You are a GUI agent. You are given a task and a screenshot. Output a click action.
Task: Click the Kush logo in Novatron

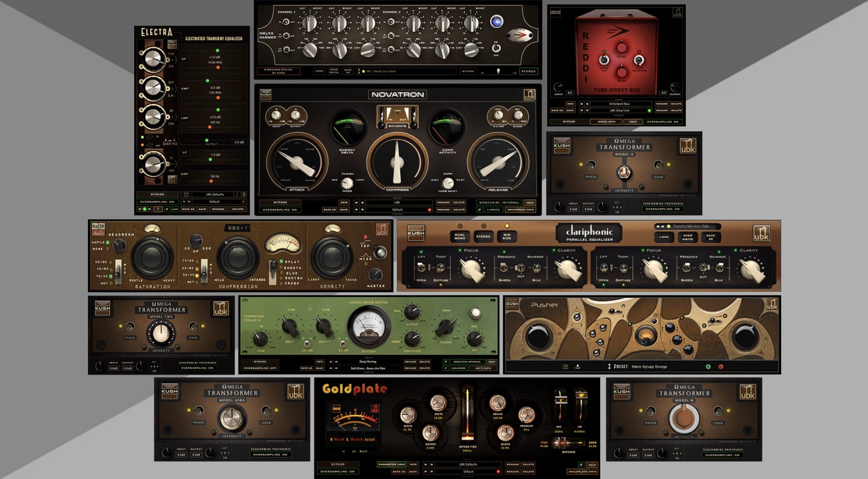tap(265, 94)
